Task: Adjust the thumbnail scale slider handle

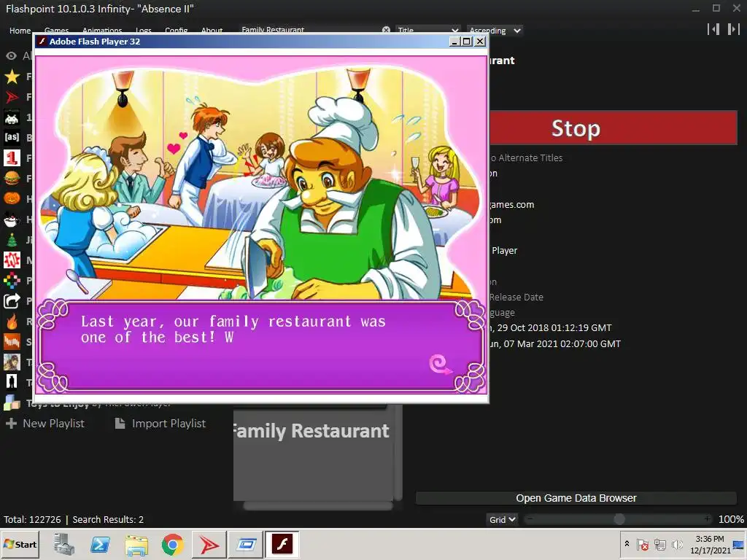Action: click(x=619, y=519)
